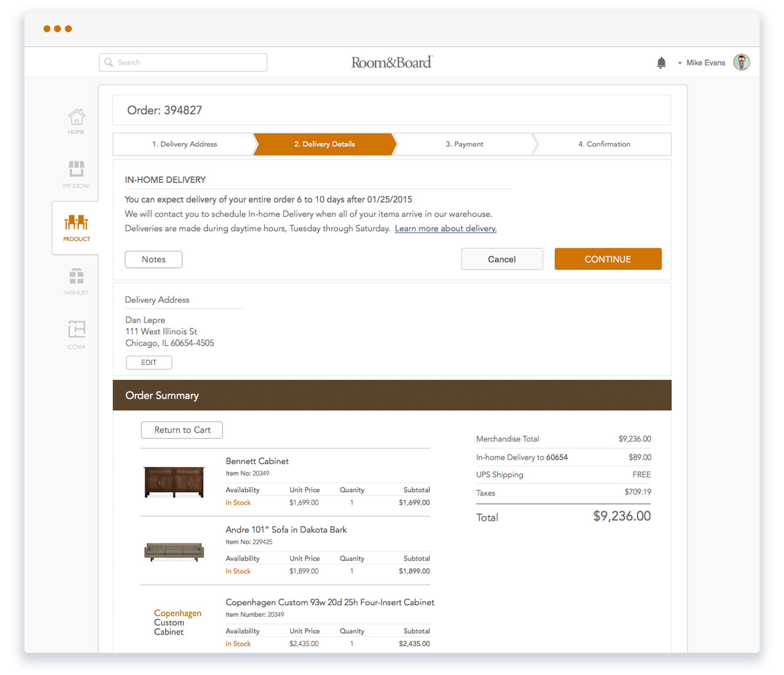Expand the Mike Evans account dropdown arrow
Screen dimensions: 784x675
[680, 63]
